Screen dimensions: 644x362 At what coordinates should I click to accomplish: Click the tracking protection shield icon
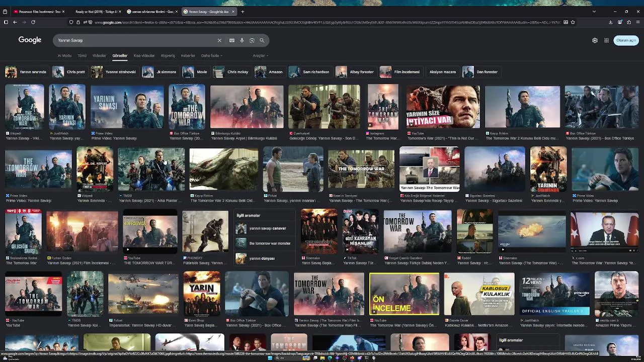71,22
